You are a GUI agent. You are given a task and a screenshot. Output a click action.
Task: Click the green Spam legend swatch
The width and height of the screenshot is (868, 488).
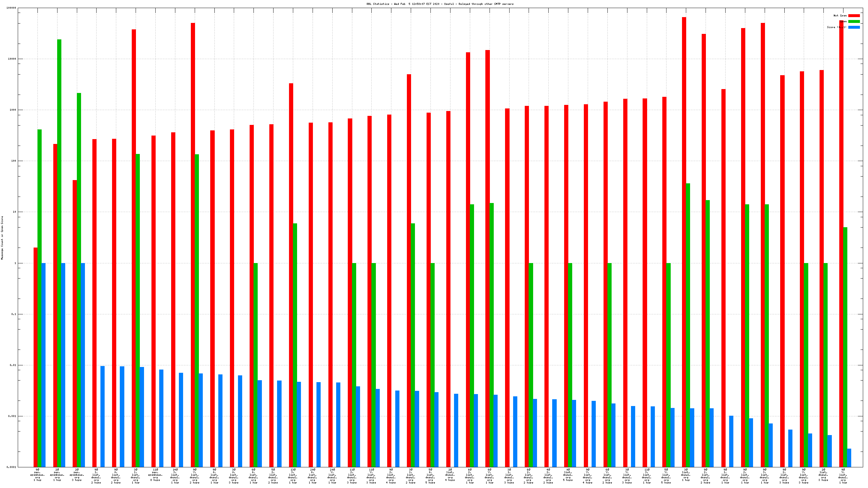(853, 21)
